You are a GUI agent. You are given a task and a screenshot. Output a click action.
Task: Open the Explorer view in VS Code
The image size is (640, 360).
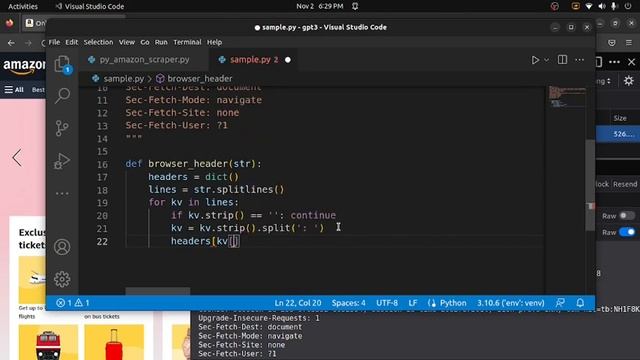62,64
